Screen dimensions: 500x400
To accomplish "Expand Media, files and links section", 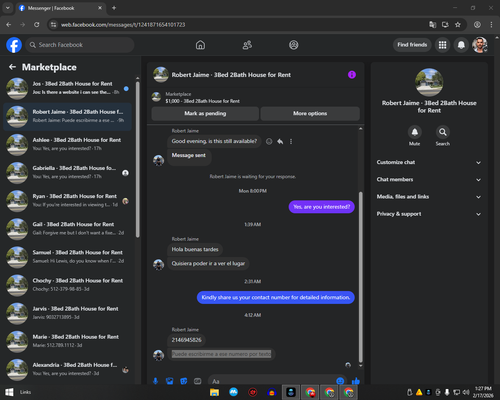I will [429, 197].
